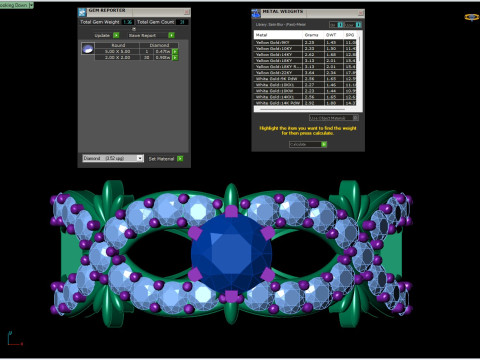Select the Yellow Gold 14KY row
The image size is (480, 360).
305,54
